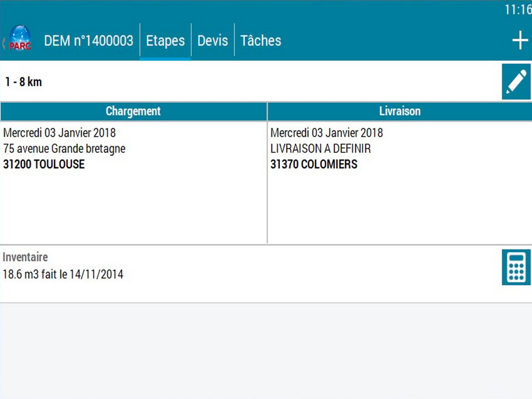Viewport: 532px width, 399px height.
Task: Click the Chargement column header
Action: tap(133, 111)
